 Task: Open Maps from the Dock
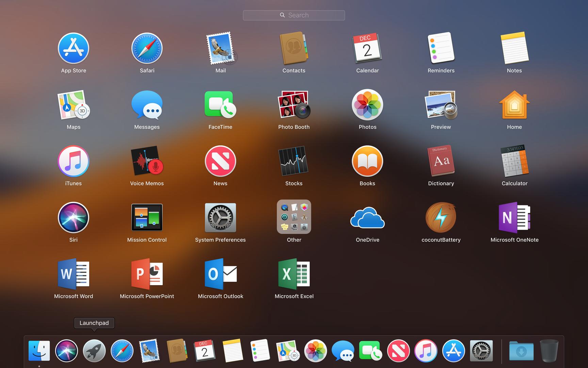[x=288, y=351]
